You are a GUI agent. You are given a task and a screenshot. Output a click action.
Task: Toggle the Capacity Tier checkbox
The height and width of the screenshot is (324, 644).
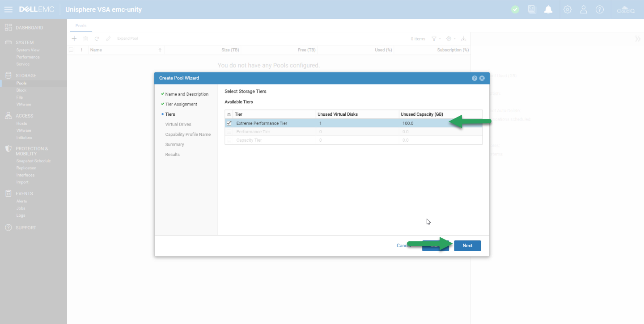pos(229,140)
